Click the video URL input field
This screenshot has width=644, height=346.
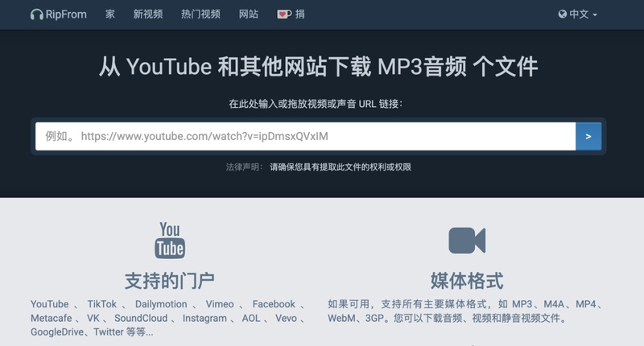[305, 136]
